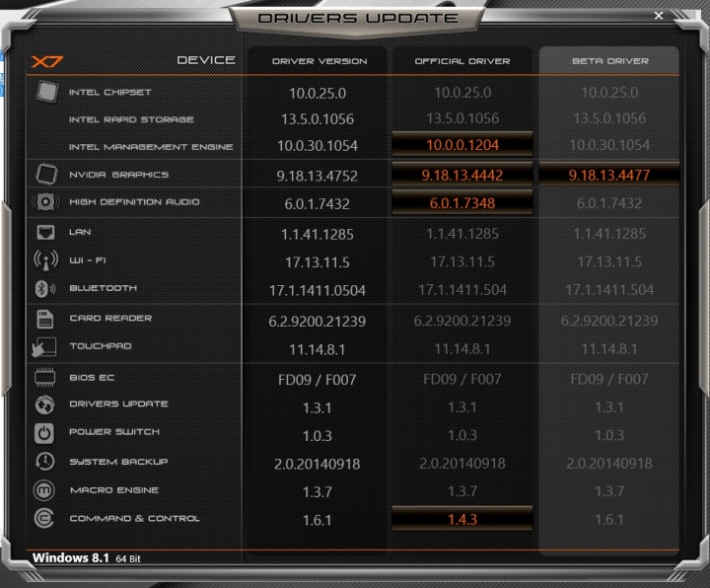The width and height of the screenshot is (710, 588).
Task: Click the High Definition Audio label
Action: coord(134,202)
